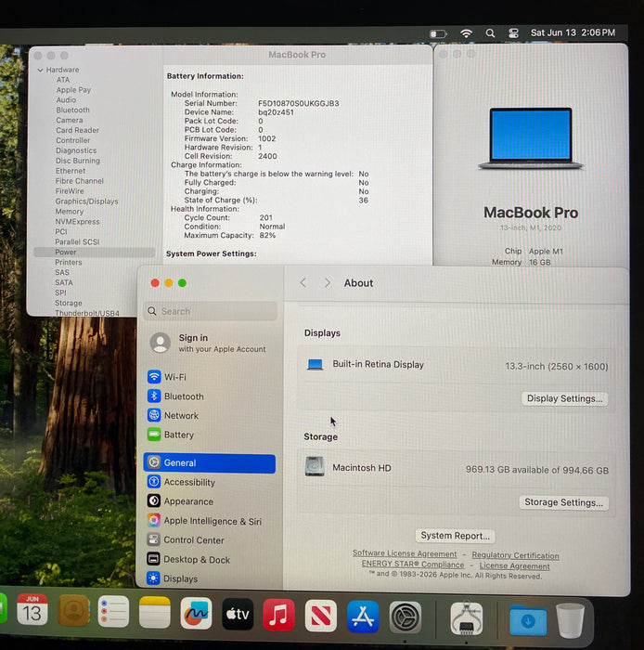Select Graphics/Displays in the Hardware list
The width and height of the screenshot is (644, 650).
86,201
